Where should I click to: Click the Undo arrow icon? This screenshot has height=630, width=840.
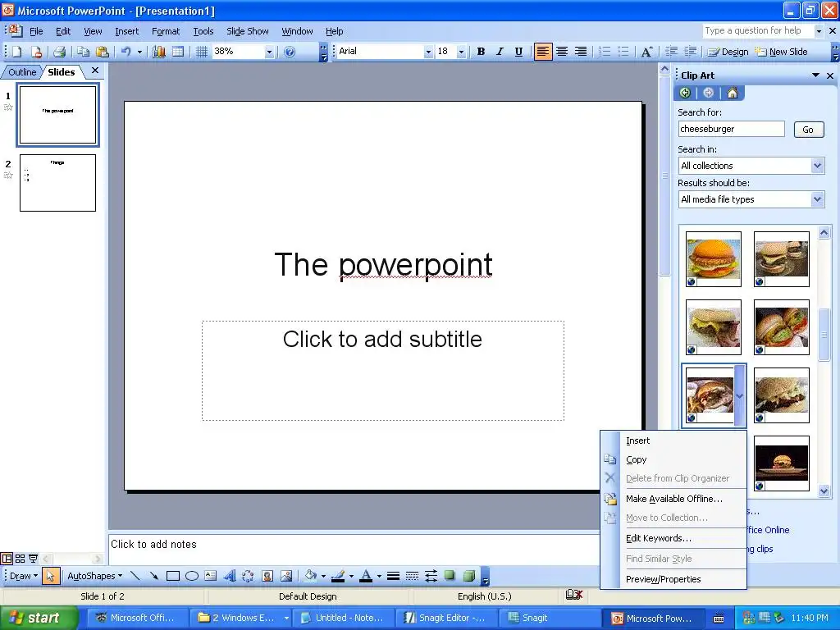126,52
